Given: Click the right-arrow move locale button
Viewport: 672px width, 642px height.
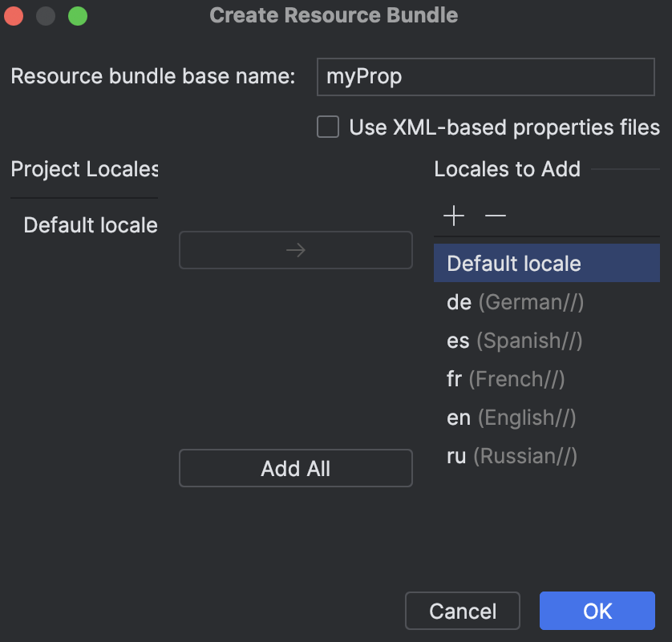Looking at the screenshot, I should [x=295, y=250].
